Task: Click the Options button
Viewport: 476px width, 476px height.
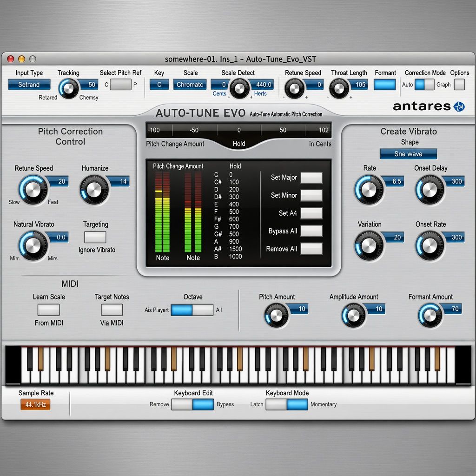Action: pos(459,85)
